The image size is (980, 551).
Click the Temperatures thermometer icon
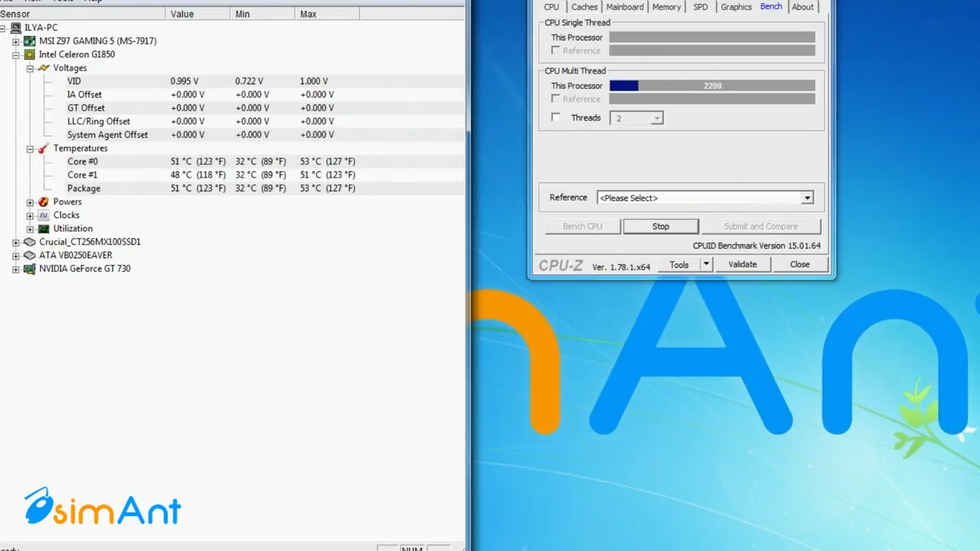[x=43, y=148]
